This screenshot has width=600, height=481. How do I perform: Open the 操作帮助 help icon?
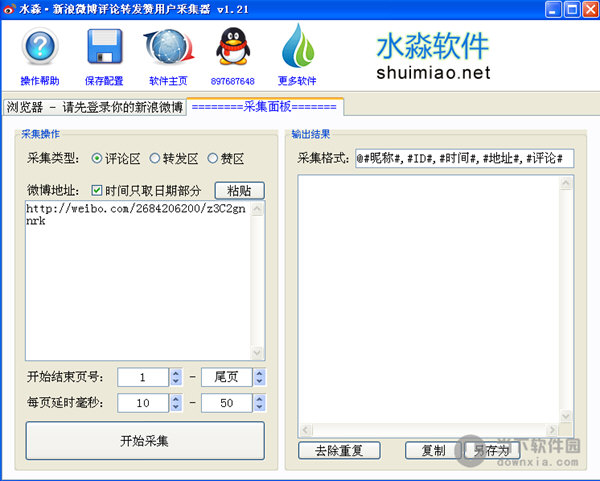tap(40, 46)
